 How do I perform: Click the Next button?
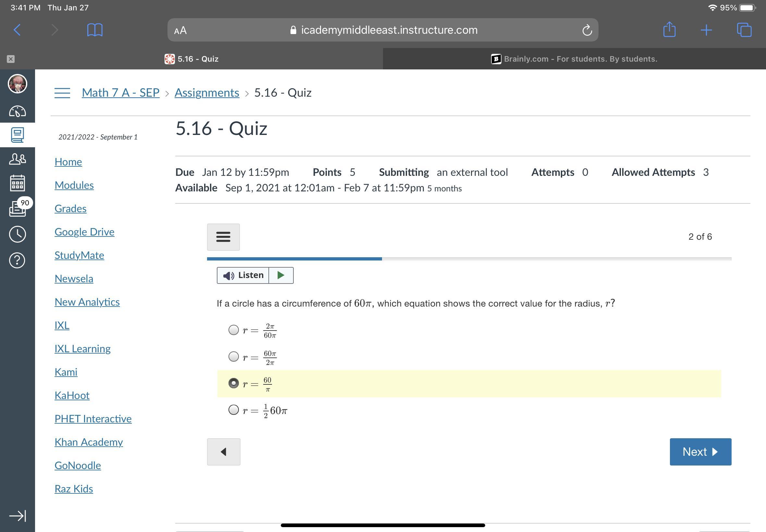(x=700, y=452)
